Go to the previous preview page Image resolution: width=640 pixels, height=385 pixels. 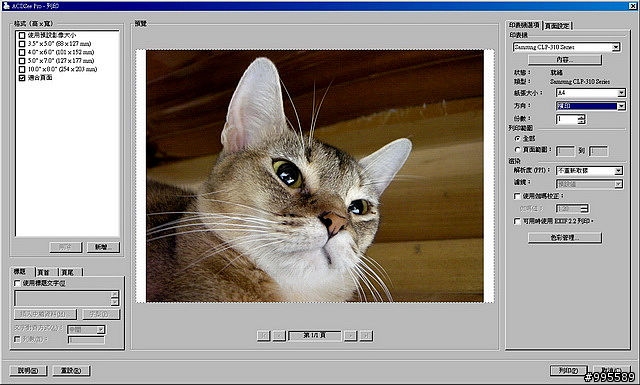click(279, 336)
